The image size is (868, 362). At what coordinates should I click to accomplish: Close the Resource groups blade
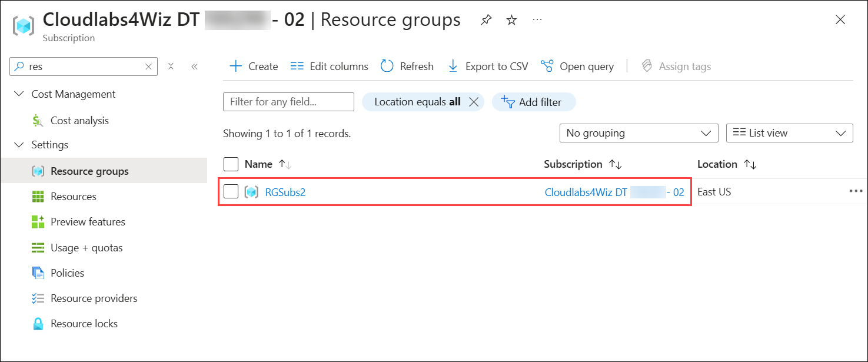[840, 20]
